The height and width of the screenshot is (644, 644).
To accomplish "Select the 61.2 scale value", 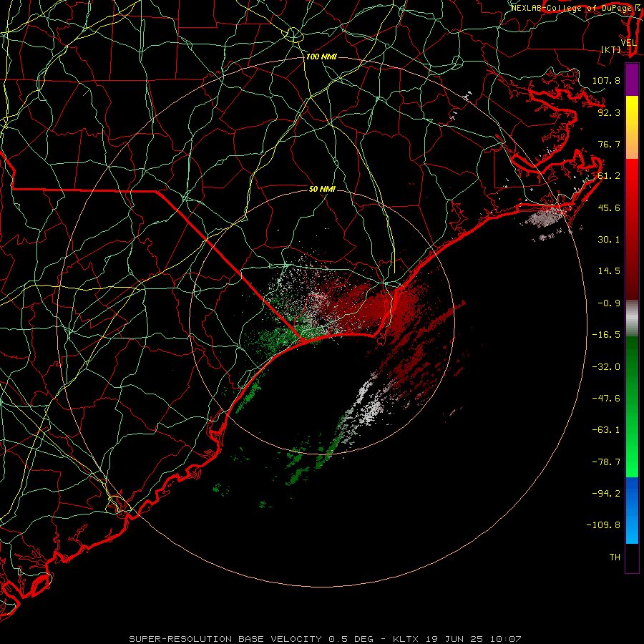I will [609, 176].
